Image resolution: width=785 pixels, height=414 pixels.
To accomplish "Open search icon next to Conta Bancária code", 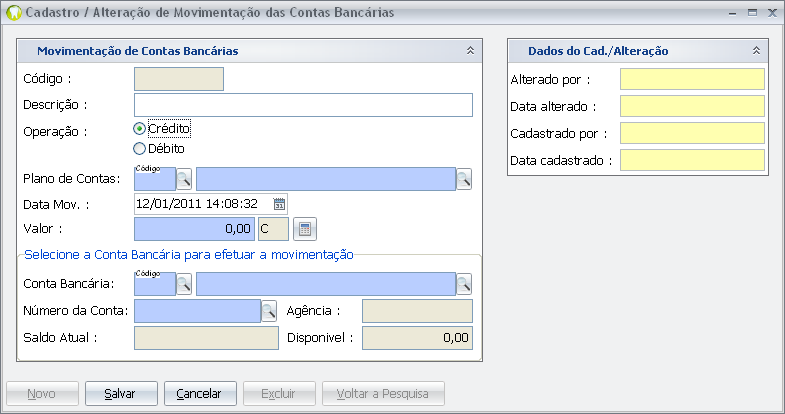I will pyautogui.click(x=184, y=284).
